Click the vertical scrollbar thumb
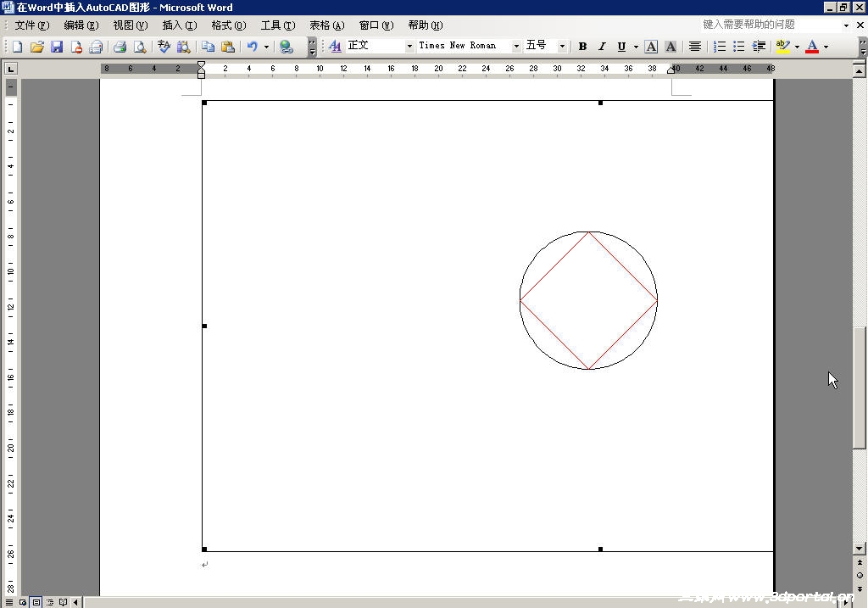This screenshot has width=868, height=608. click(x=860, y=388)
